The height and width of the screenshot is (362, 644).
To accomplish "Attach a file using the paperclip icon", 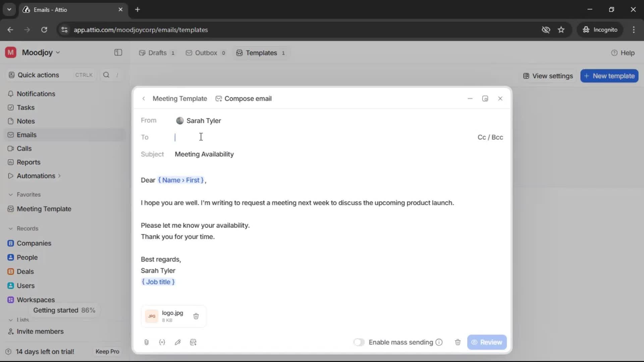I will coord(147,342).
